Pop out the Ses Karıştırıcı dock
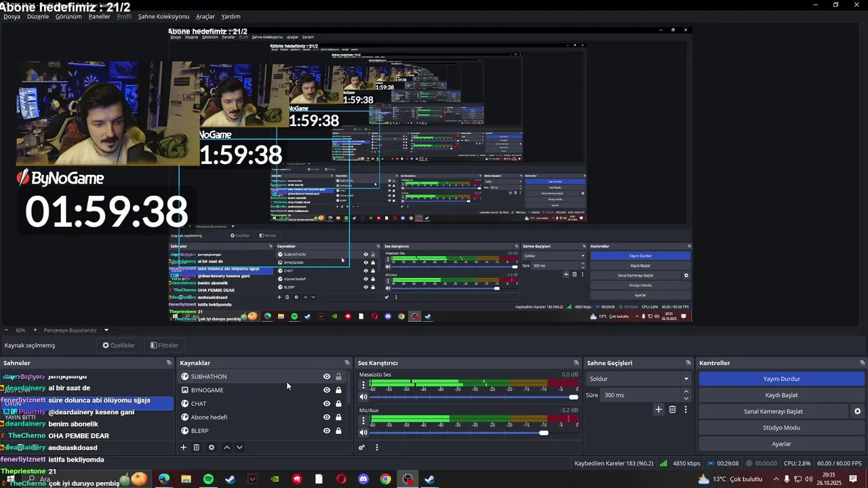The height and width of the screenshot is (488, 868). coord(576,363)
